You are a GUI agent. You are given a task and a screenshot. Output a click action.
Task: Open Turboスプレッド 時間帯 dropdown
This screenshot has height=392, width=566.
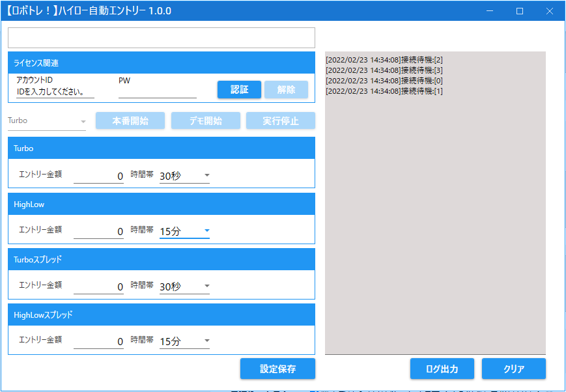tap(185, 287)
